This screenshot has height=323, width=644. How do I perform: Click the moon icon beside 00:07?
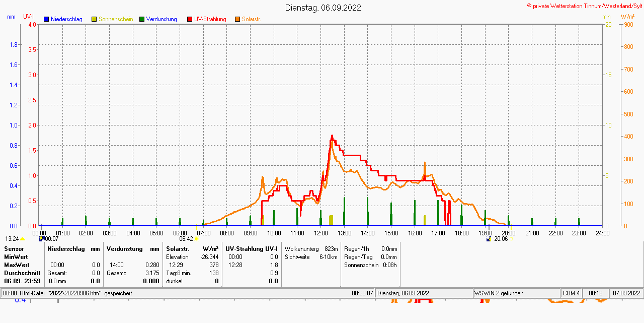pyautogui.click(x=42, y=239)
